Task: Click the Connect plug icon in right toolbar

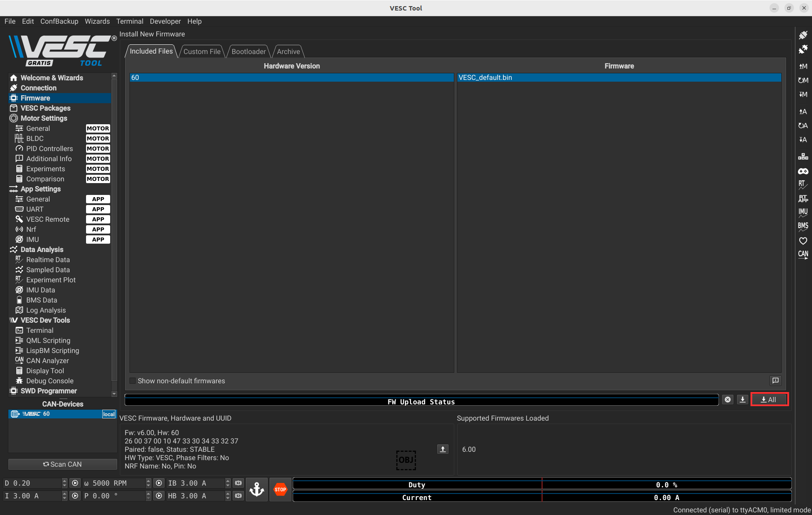Action: point(803,35)
